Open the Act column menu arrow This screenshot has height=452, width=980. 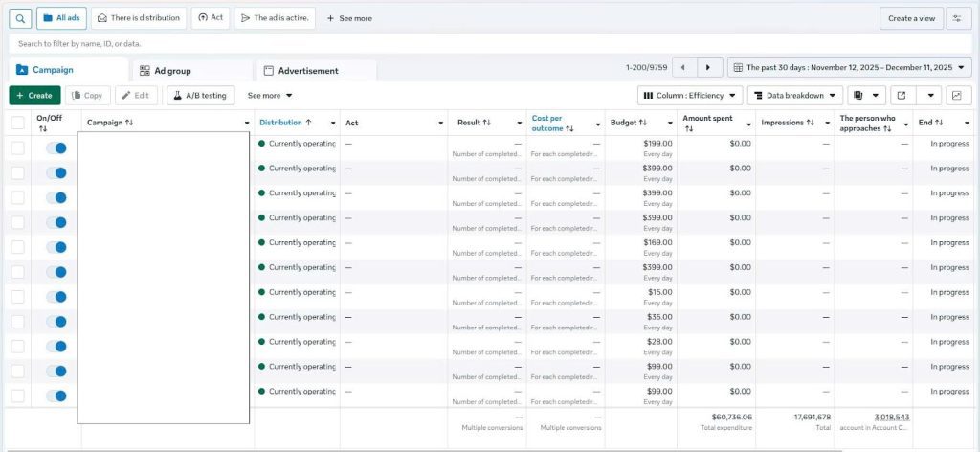coord(440,124)
